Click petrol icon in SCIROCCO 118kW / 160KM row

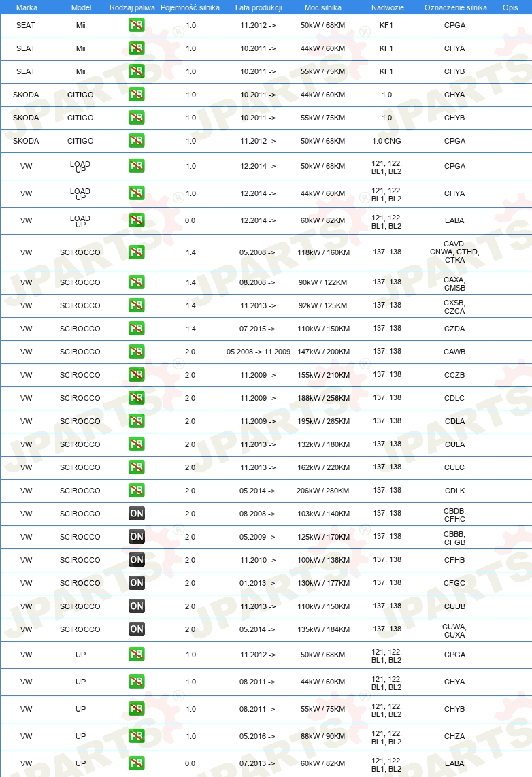click(136, 252)
